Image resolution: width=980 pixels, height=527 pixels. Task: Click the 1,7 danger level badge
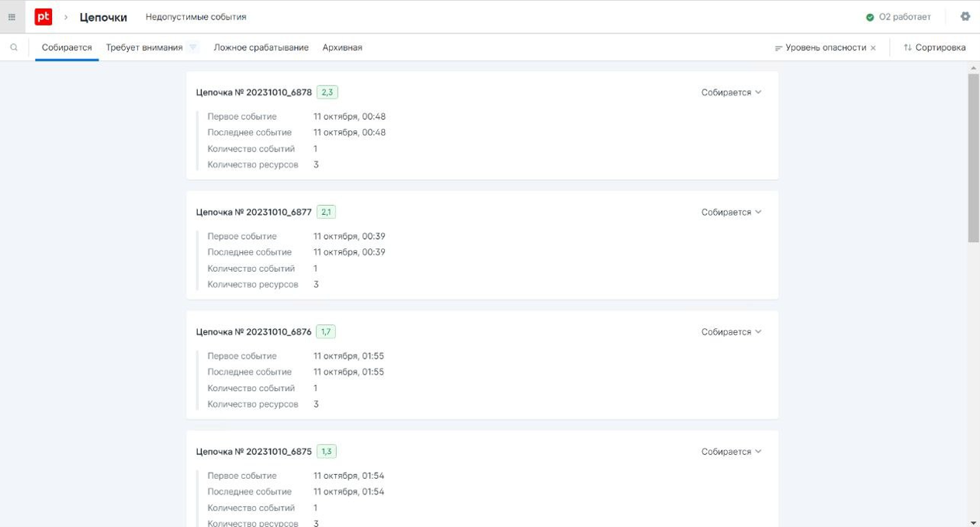coord(326,332)
